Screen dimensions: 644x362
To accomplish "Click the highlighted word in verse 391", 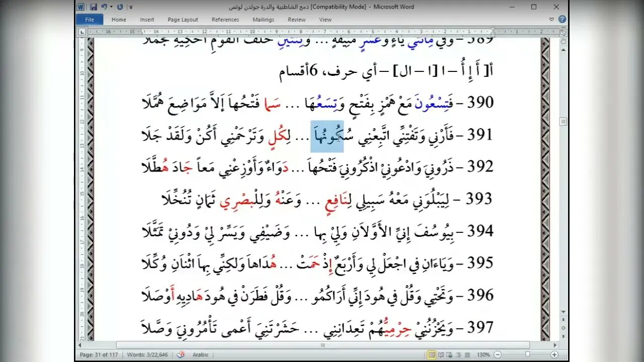I will point(327,136).
